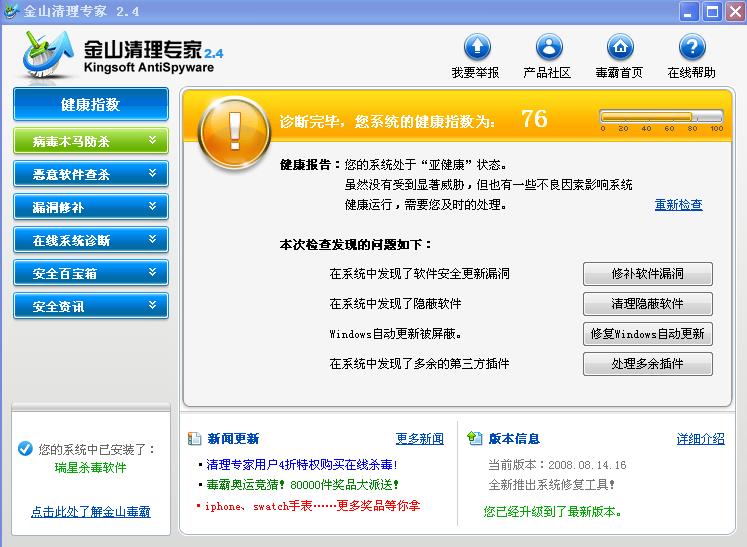Open news item 毒霸奥运竞猜 80000件奖品大派送
Image resolution: width=747 pixels, height=547 pixels.
coord(303,485)
